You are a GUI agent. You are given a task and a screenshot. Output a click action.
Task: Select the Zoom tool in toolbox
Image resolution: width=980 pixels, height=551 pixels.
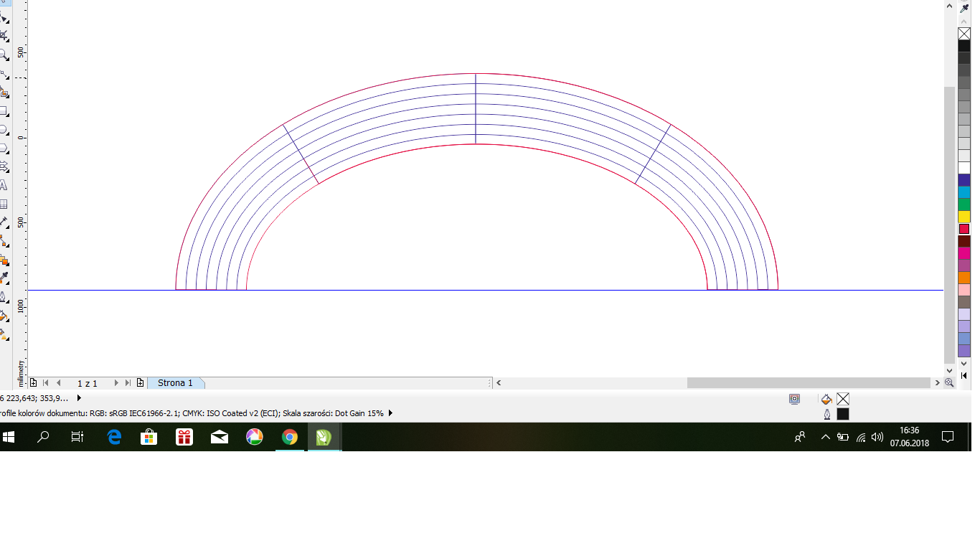(4, 55)
